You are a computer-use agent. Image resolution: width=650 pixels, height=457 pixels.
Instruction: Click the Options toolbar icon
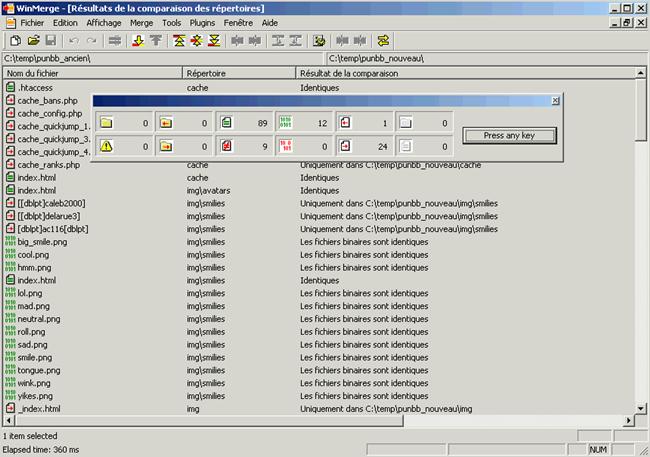[x=320, y=40]
